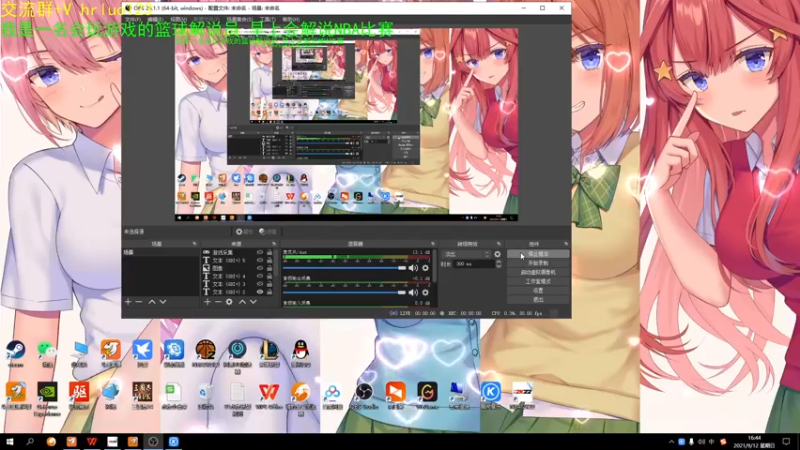Open transition properties gear icon
The height and width of the screenshot is (450, 800).
pos(497,254)
